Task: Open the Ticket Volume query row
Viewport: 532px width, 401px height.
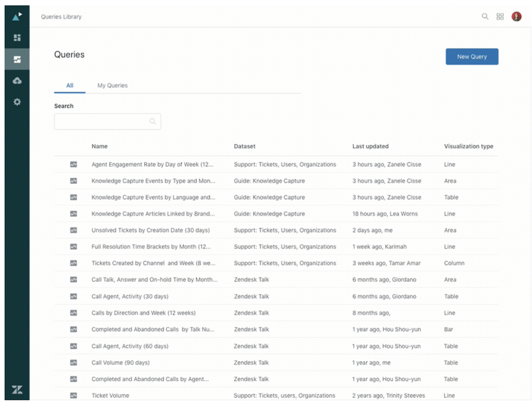Action: pyautogui.click(x=276, y=396)
